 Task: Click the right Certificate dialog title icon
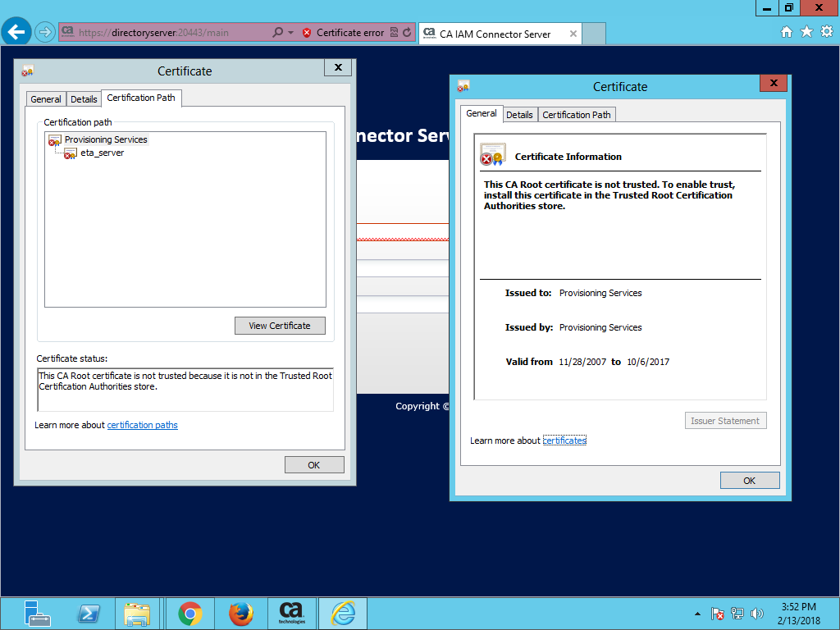click(463, 85)
